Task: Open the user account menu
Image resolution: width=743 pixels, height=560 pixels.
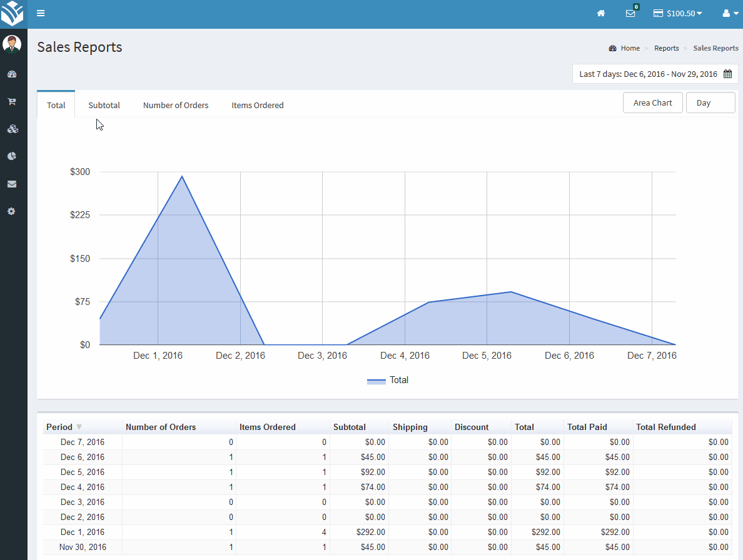Action: pyautogui.click(x=730, y=13)
